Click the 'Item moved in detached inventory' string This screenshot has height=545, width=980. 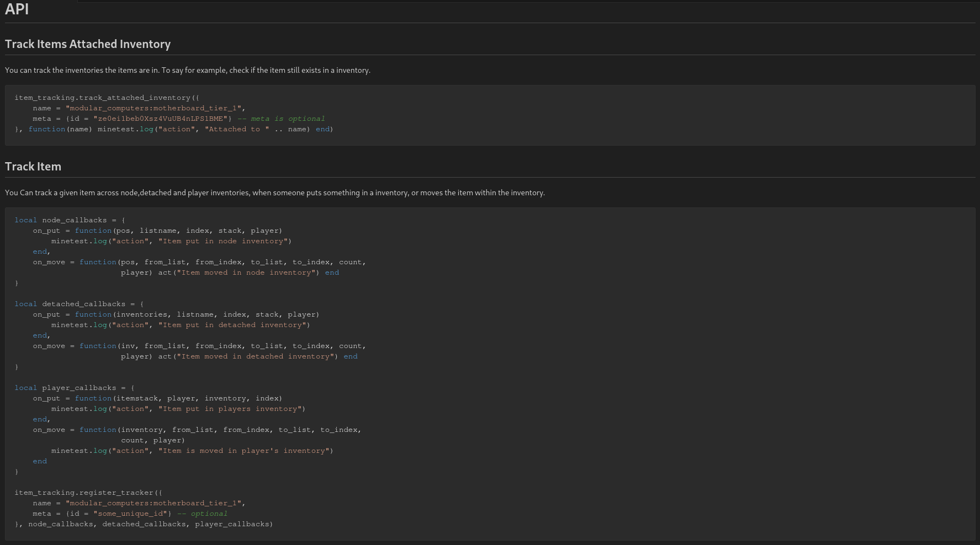click(x=256, y=356)
